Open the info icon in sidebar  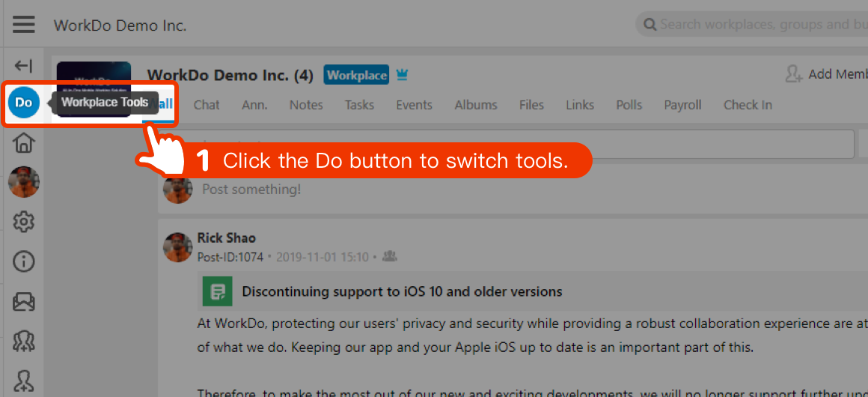click(x=24, y=261)
